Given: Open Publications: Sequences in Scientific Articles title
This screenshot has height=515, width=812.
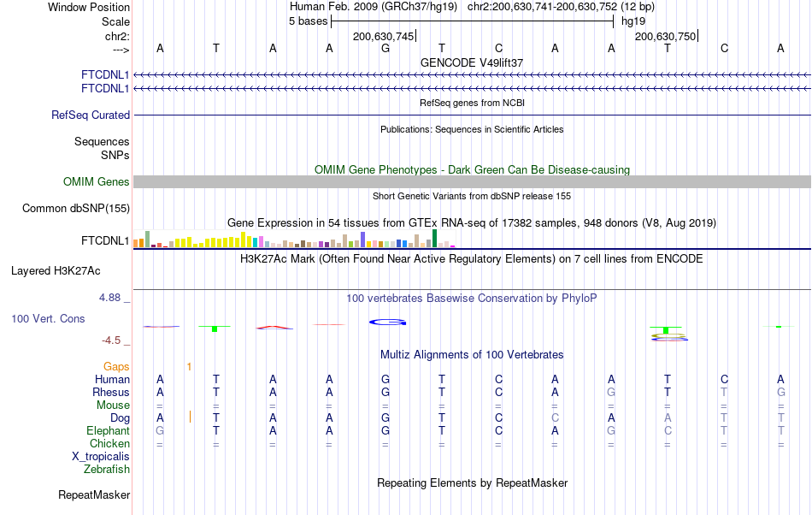Looking at the screenshot, I should pos(472,129).
